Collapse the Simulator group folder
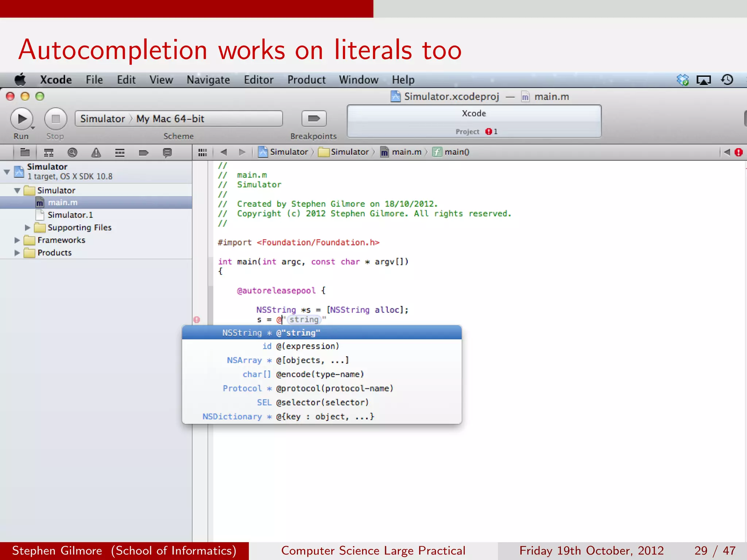747x560 pixels. [x=17, y=190]
